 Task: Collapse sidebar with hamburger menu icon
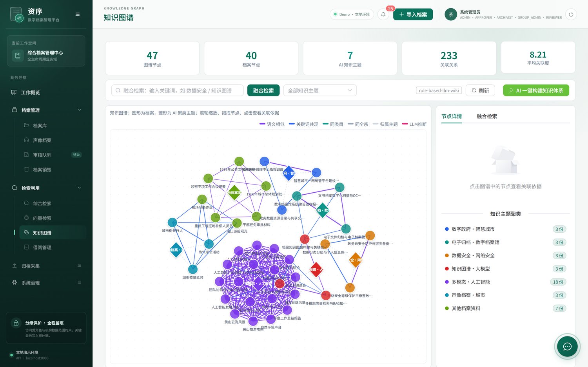click(78, 14)
